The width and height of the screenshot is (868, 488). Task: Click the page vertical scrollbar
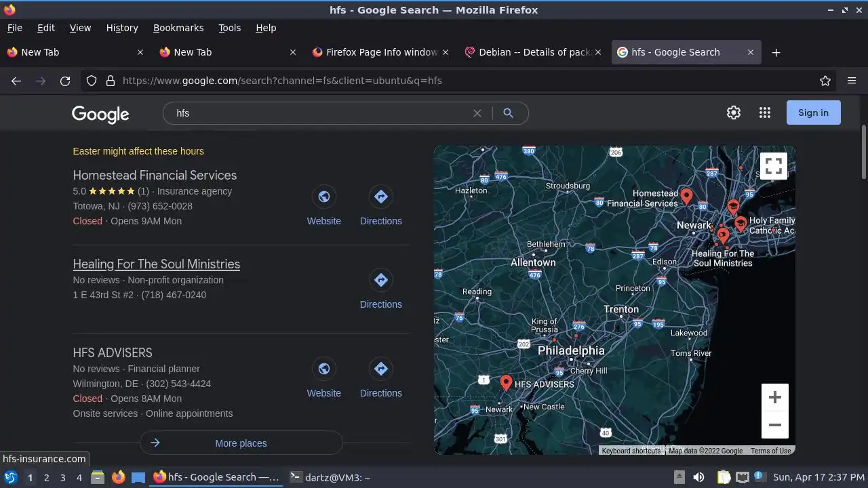click(864, 152)
